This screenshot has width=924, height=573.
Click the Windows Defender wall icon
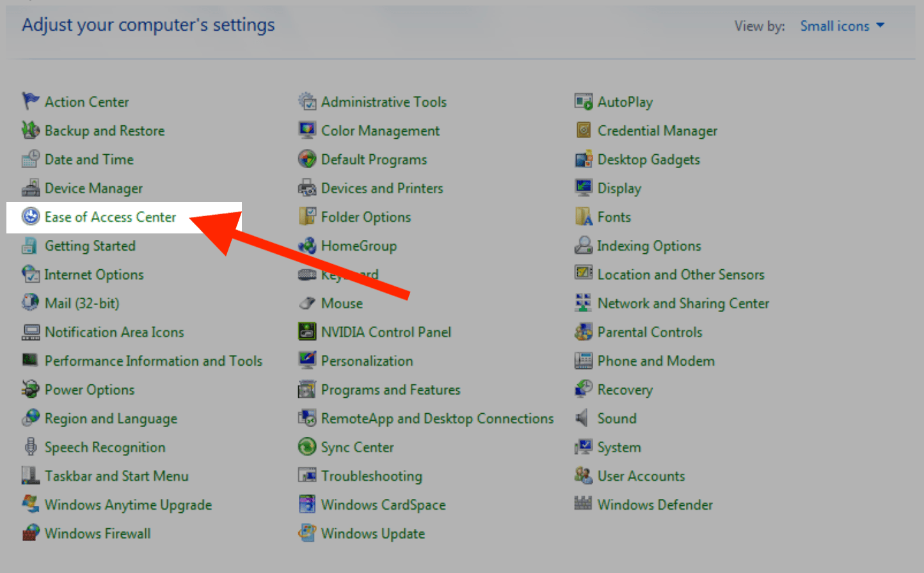click(x=584, y=504)
